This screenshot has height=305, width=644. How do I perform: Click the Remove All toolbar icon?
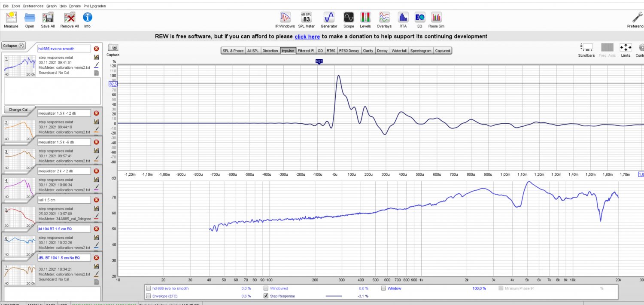click(x=70, y=20)
